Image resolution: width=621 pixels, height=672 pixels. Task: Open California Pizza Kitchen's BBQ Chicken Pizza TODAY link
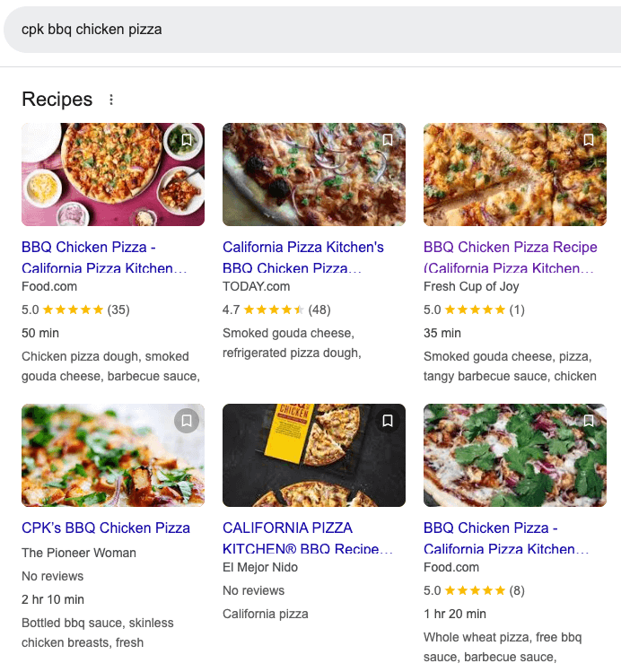coord(302,257)
